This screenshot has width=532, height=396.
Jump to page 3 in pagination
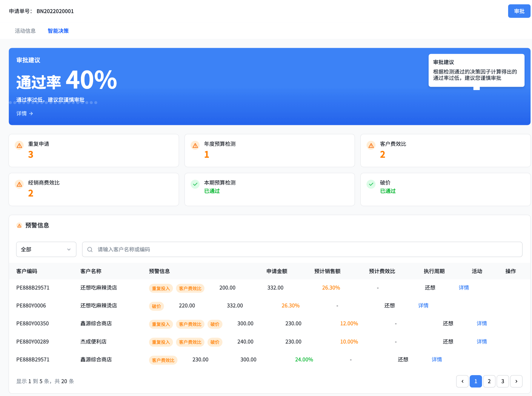coord(503,381)
